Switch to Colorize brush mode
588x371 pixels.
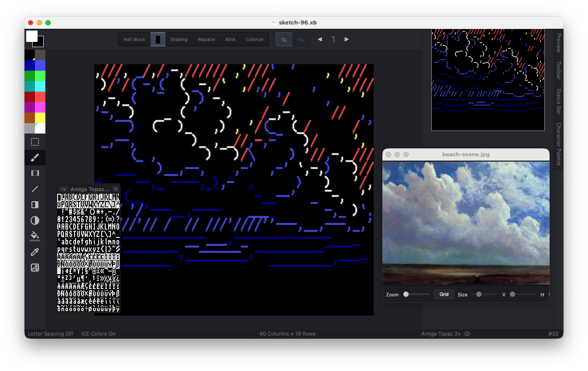pyautogui.click(x=254, y=39)
